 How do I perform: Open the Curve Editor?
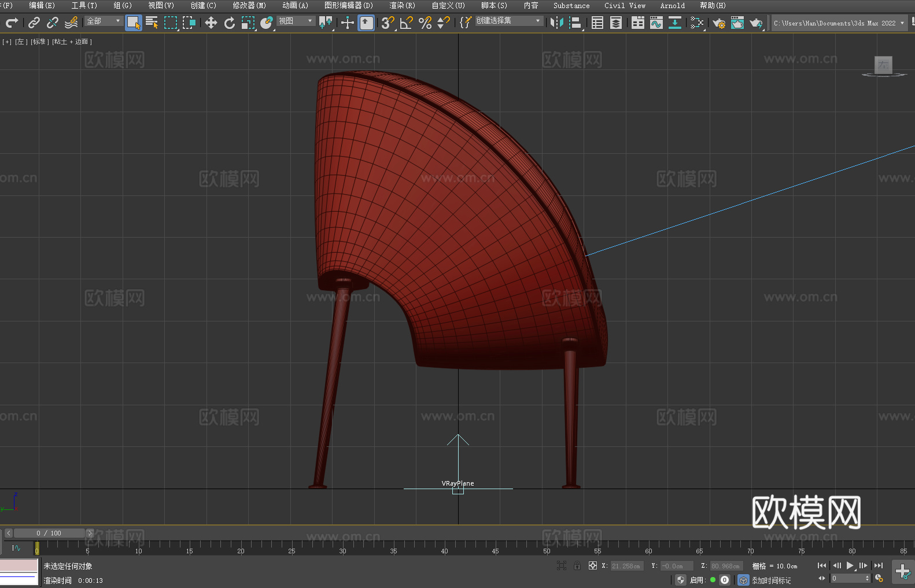[656, 23]
